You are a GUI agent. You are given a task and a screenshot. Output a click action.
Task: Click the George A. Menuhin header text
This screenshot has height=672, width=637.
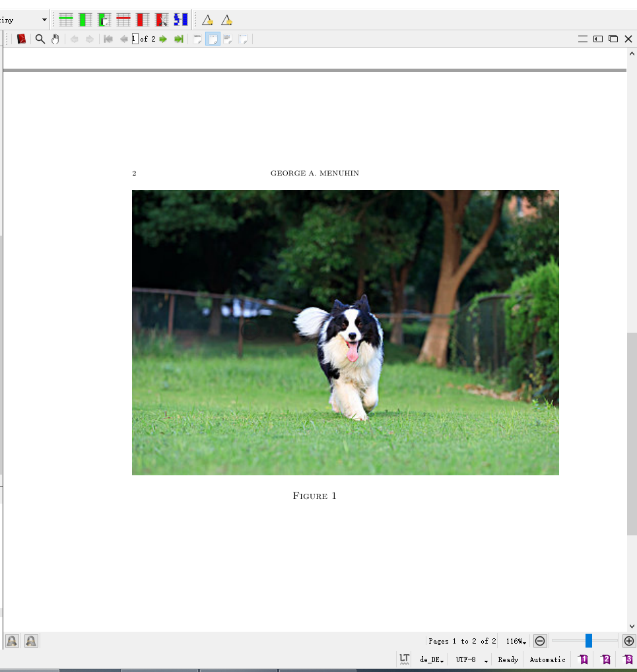coord(315,173)
